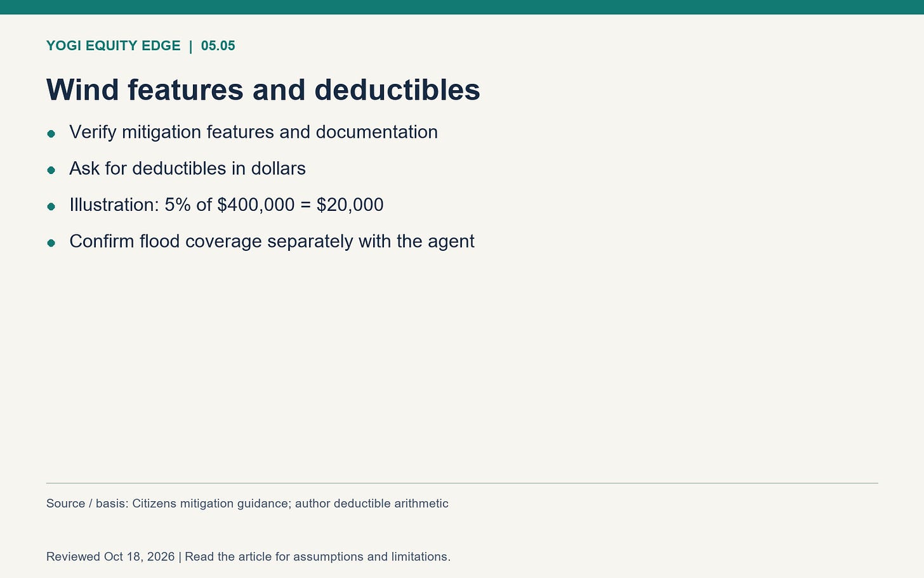Viewport: 924px width, 578px height.
Task: Click the 'Reviewed Oct 18, 2026' date
Action: tap(110, 557)
